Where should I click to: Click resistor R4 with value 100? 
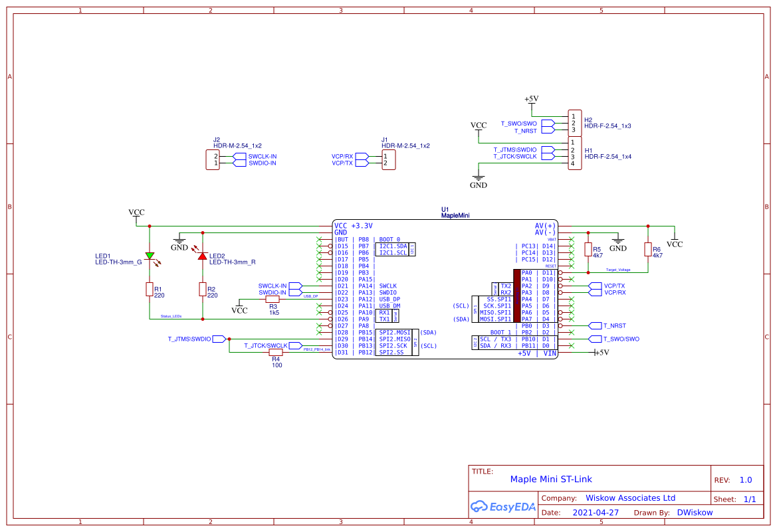click(276, 353)
